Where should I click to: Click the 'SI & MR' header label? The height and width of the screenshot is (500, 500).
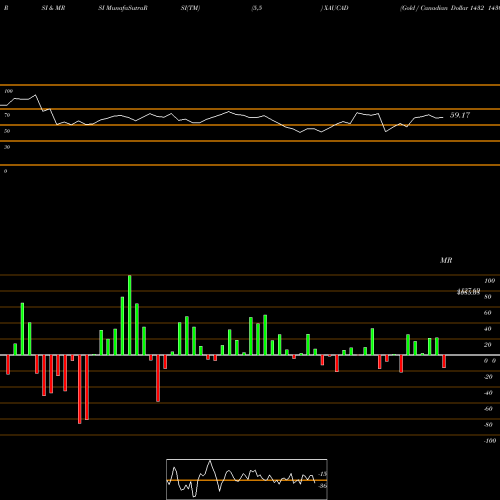[x=53, y=8]
